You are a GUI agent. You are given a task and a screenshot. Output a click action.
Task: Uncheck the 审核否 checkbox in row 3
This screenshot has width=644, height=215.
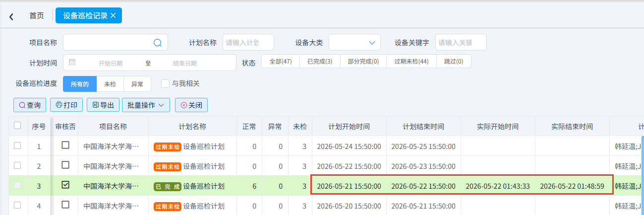(x=65, y=185)
